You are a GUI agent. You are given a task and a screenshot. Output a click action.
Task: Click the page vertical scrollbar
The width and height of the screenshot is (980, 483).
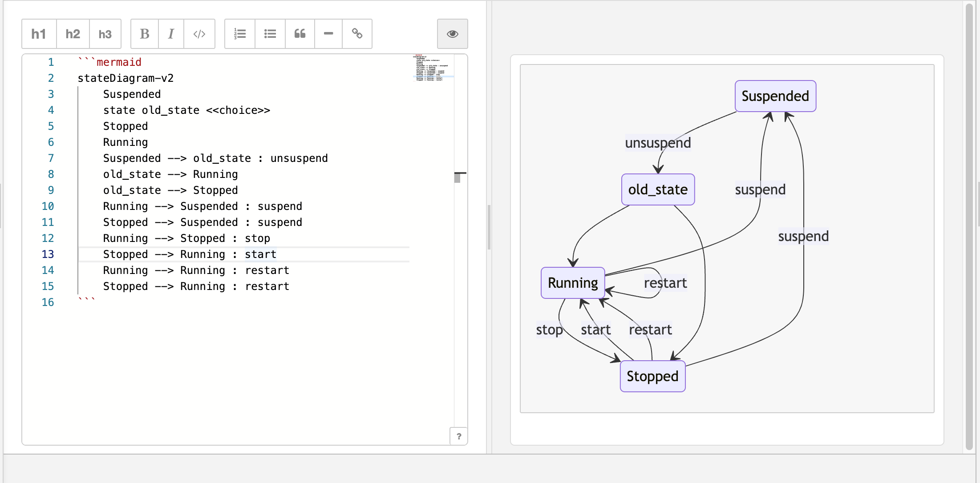[x=969, y=227]
